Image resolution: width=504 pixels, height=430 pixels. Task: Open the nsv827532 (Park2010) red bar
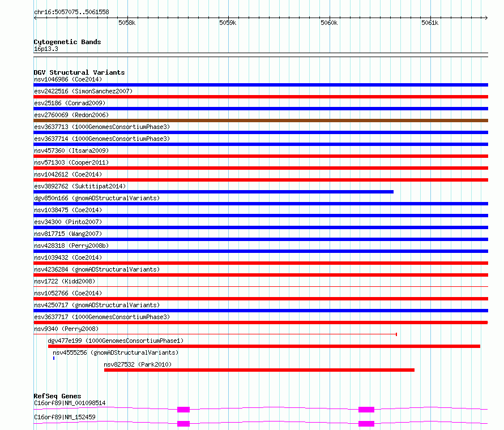259,370
